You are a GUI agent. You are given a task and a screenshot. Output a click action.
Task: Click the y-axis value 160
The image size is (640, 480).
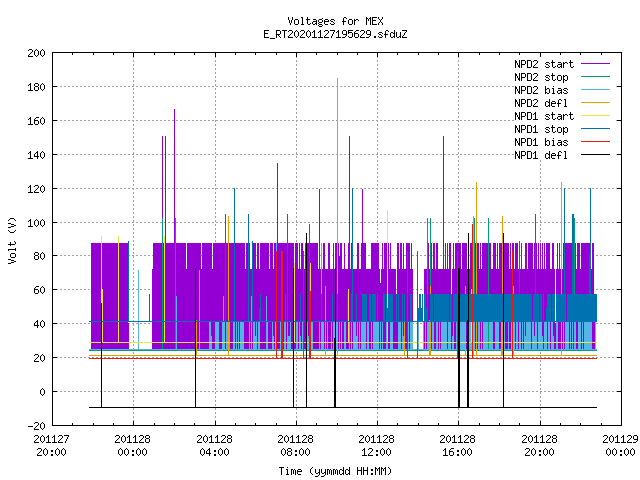tap(36, 121)
